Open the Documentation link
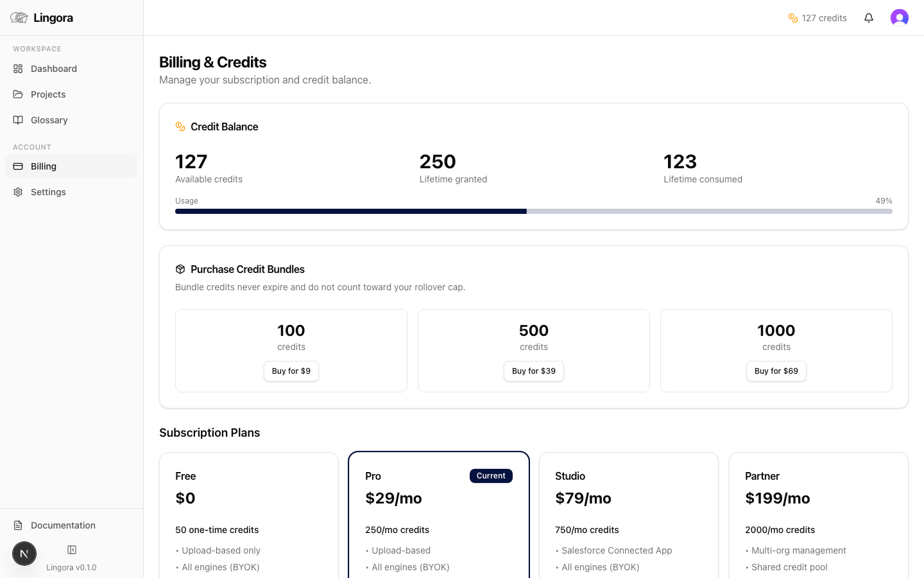Viewport: 924px width, 578px height. pyautogui.click(x=62, y=525)
